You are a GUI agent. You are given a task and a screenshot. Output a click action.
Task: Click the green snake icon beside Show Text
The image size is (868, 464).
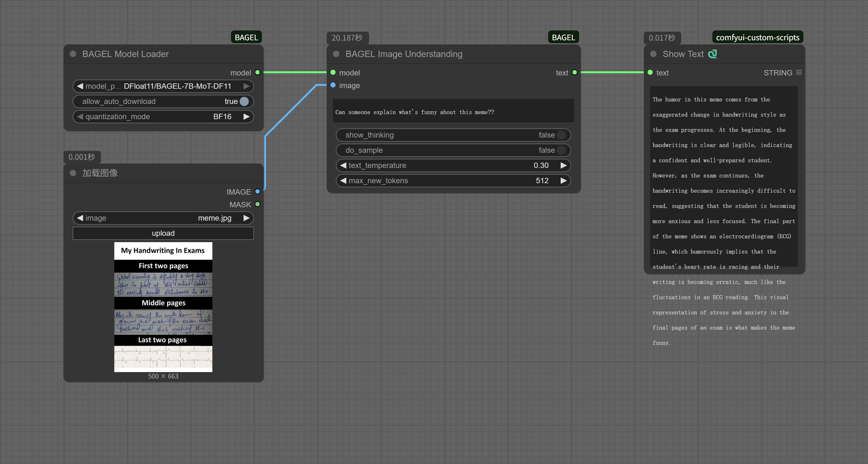(x=712, y=54)
